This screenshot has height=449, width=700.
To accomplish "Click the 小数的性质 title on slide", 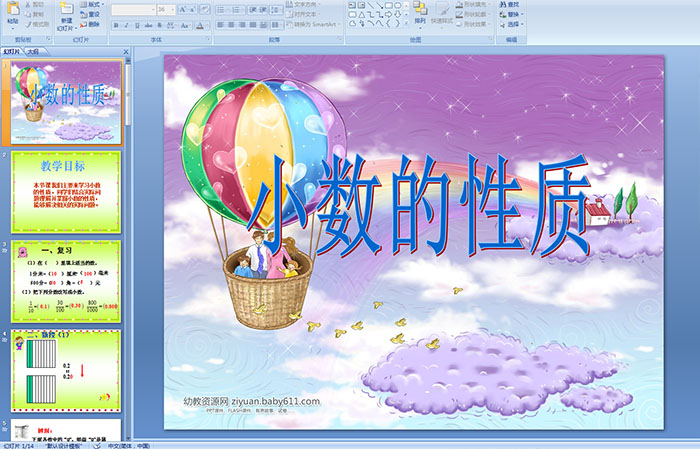I will 420,205.
